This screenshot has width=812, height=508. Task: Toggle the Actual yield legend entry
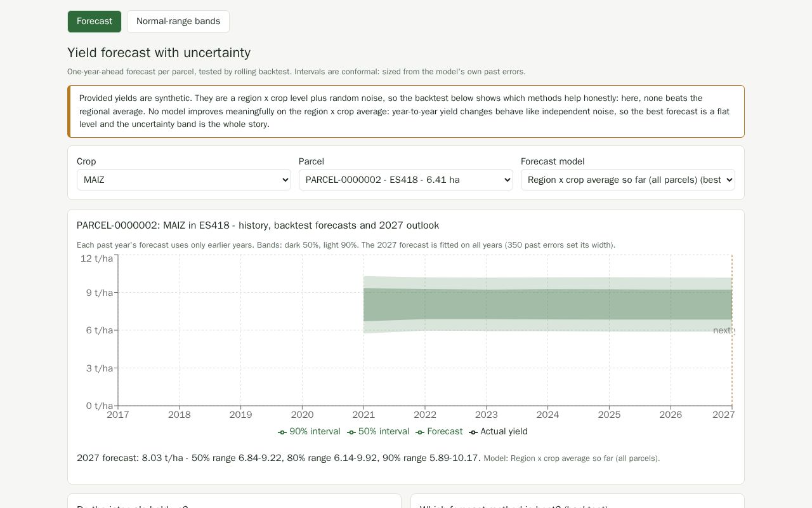[x=498, y=432]
